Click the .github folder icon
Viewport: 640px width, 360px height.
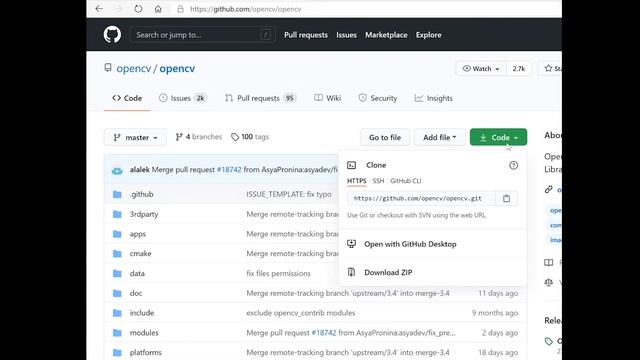point(117,194)
